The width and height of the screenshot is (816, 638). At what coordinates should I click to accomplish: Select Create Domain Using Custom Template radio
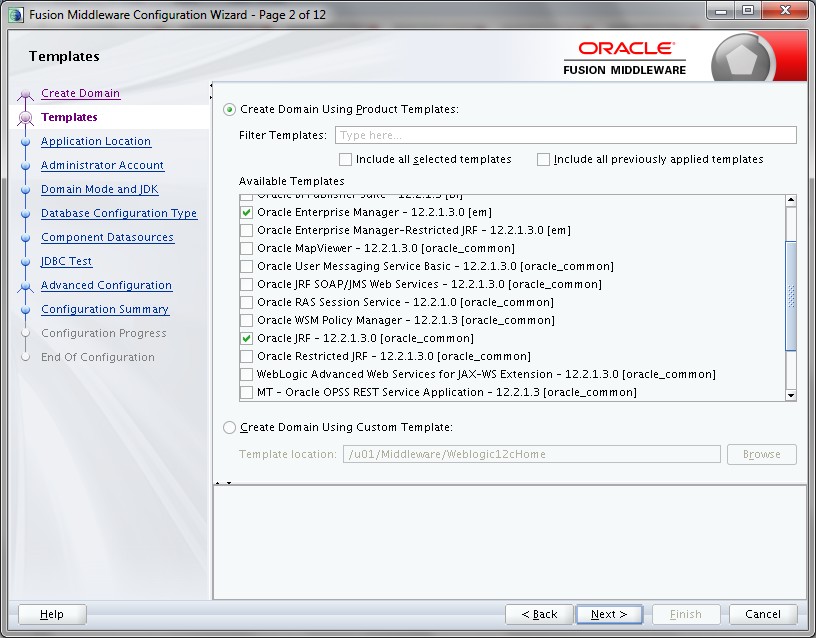point(229,428)
